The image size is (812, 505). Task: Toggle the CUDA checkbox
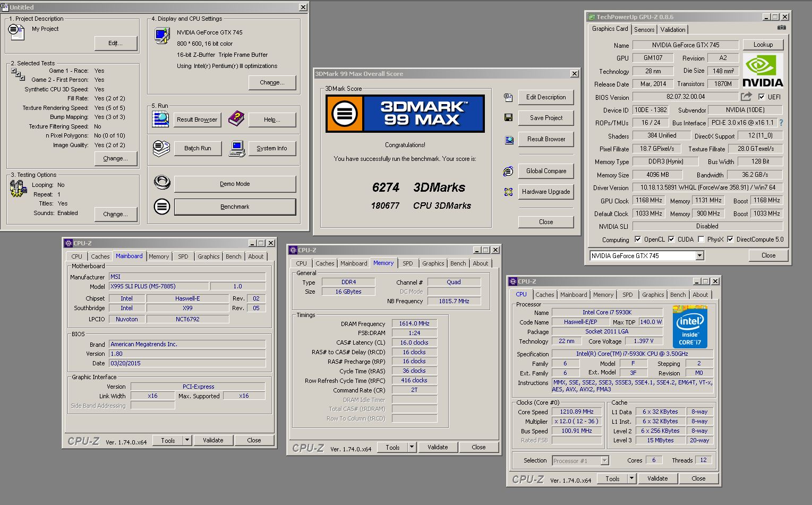(x=671, y=239)
